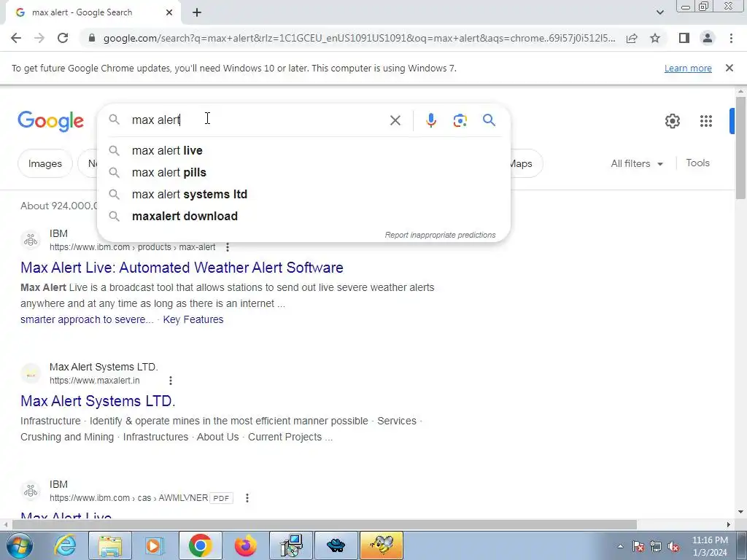Open the Chrome side panel

click(684, 38)
